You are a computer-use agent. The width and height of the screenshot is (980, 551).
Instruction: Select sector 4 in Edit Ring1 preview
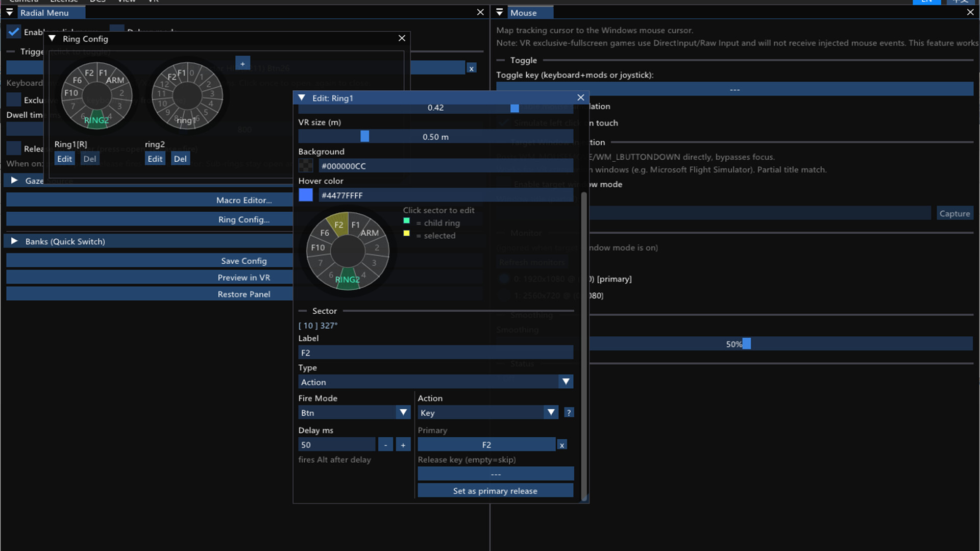coord(364,274)
